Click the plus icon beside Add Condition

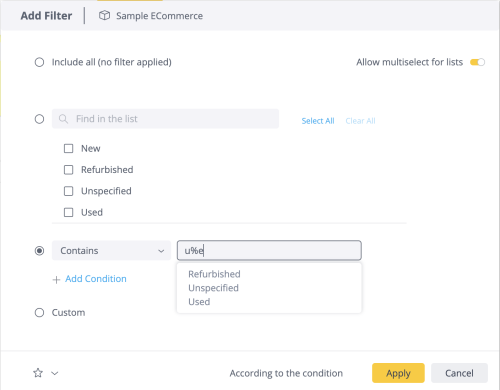(56, 279)
